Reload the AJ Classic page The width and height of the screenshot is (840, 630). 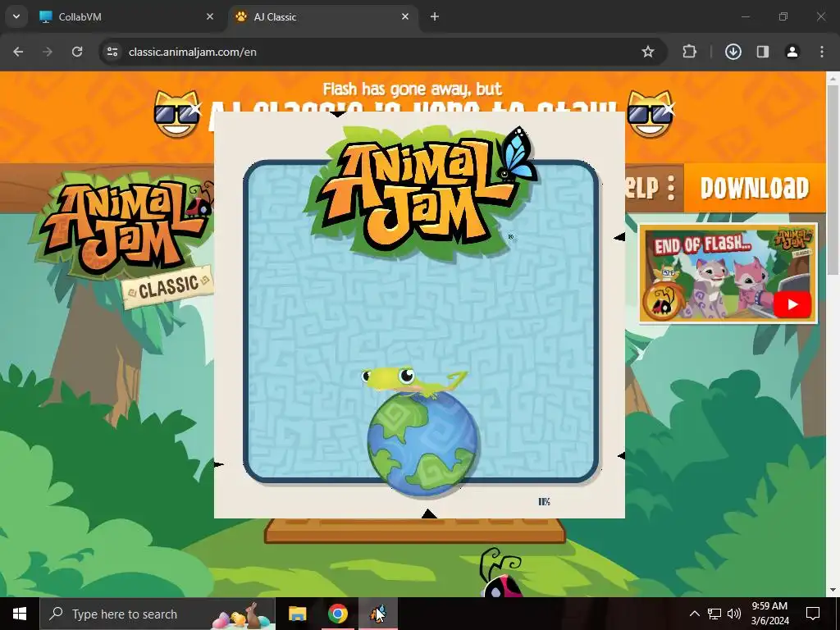click(77, 52)
